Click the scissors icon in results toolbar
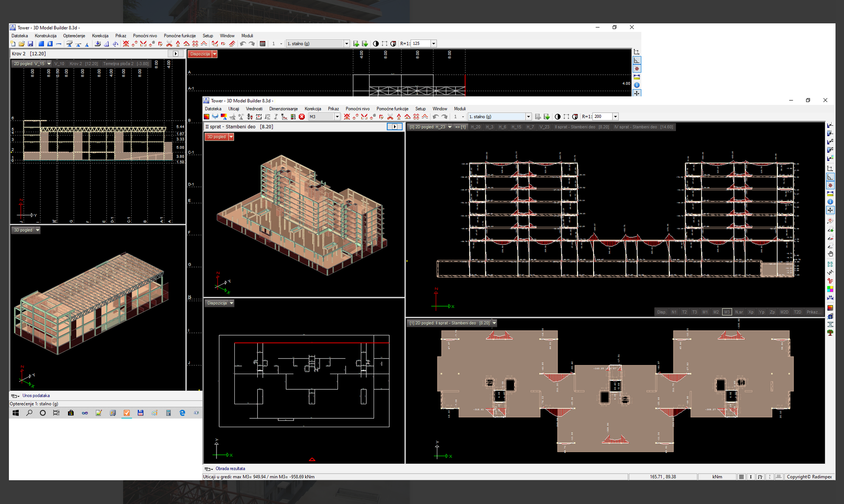Screen dimensions: 844x504 [390, 117]
